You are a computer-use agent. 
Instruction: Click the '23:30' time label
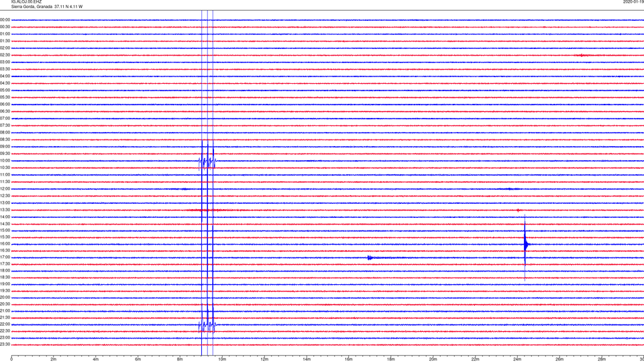tap(5, 345)
